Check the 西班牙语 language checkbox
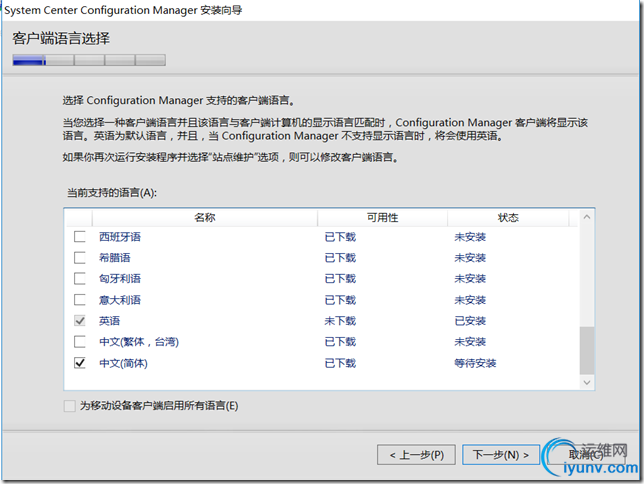This screenshot has width=644, height=484. [80, 237]
